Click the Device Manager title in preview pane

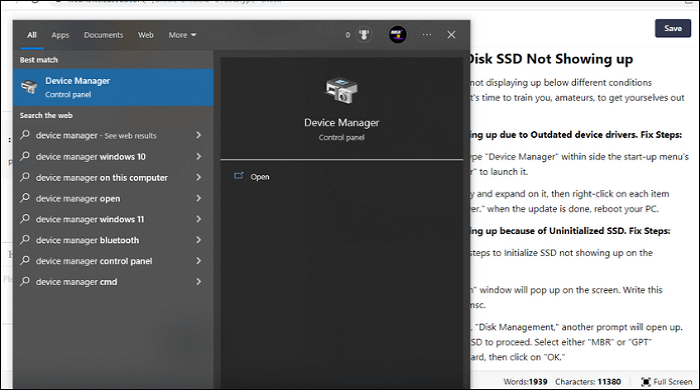[x=342, y=123]
